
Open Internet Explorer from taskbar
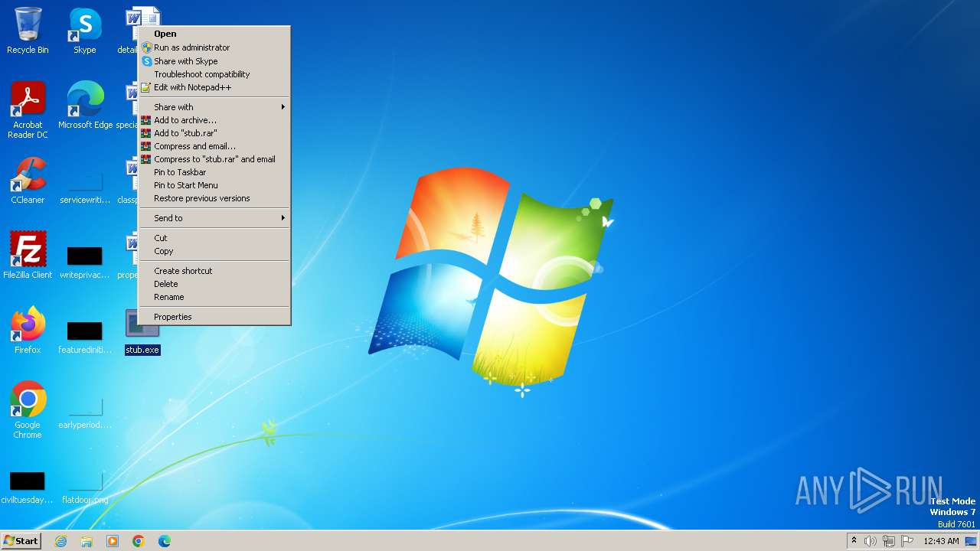[x=61, y=541]
